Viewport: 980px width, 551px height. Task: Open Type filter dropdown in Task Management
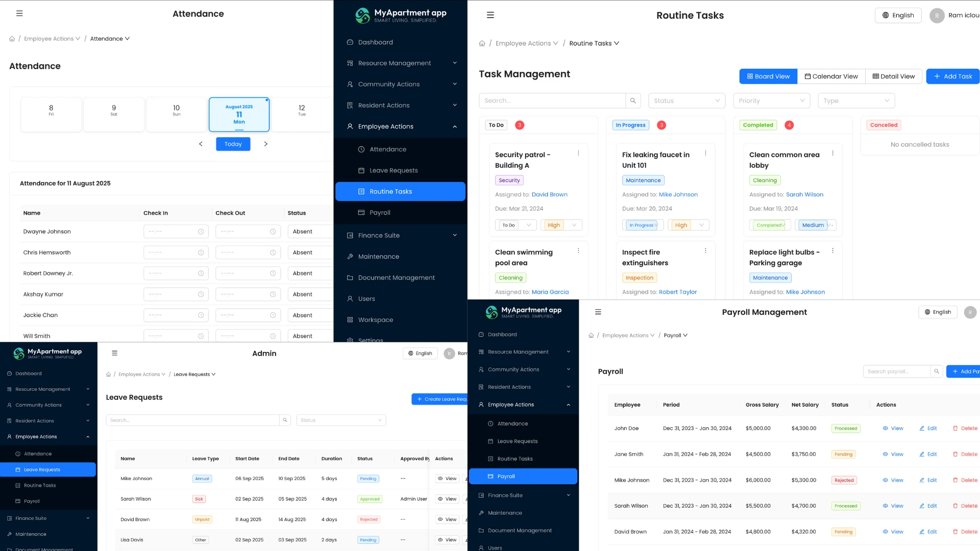click(856, 101)
